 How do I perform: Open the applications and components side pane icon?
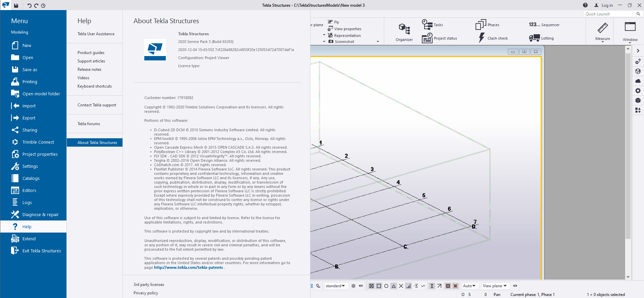638,110
